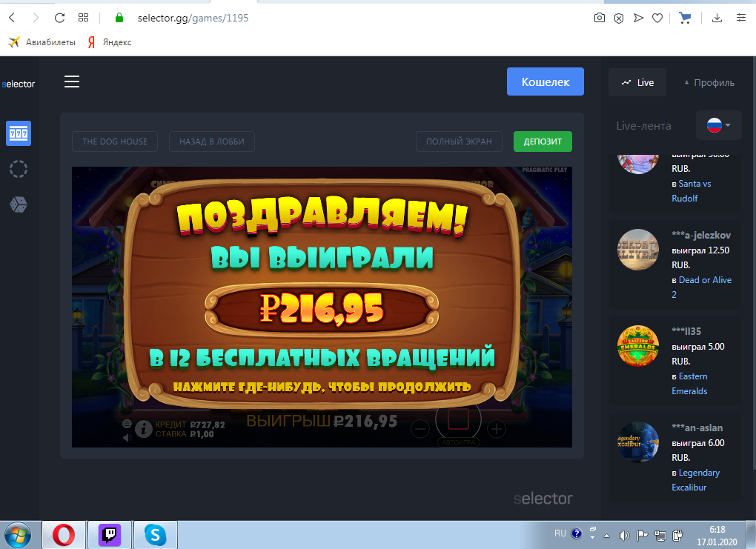Open the Windows Start button
Screen dimensions: 756x549
[x=17, y=535]
